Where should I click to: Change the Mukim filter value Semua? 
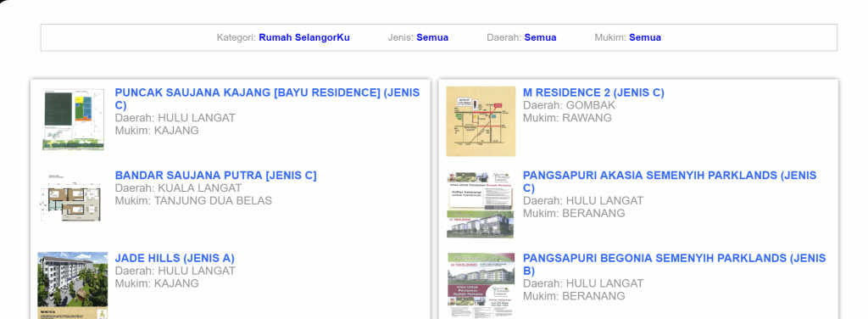645,37
